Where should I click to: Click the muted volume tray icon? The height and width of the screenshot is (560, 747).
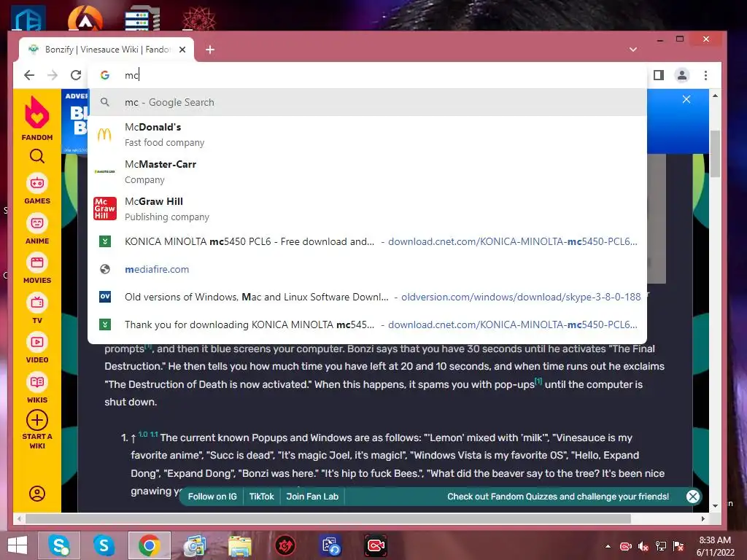(643, 546)
